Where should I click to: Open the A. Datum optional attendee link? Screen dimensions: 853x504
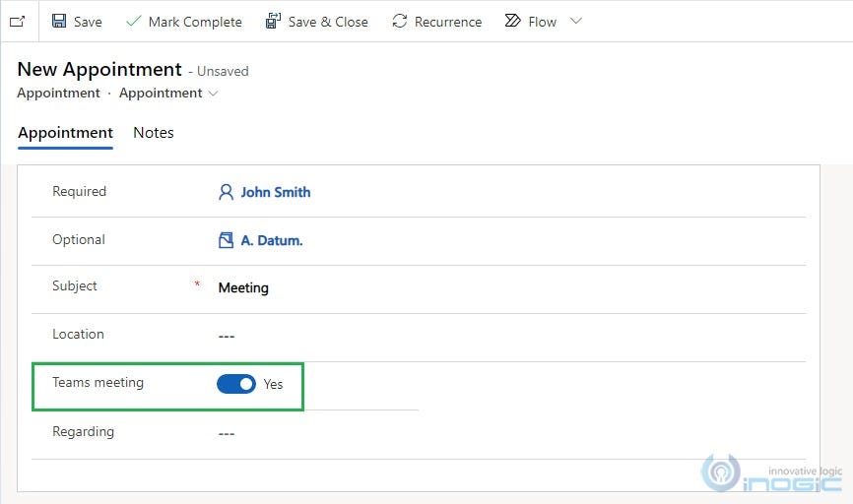272,240
